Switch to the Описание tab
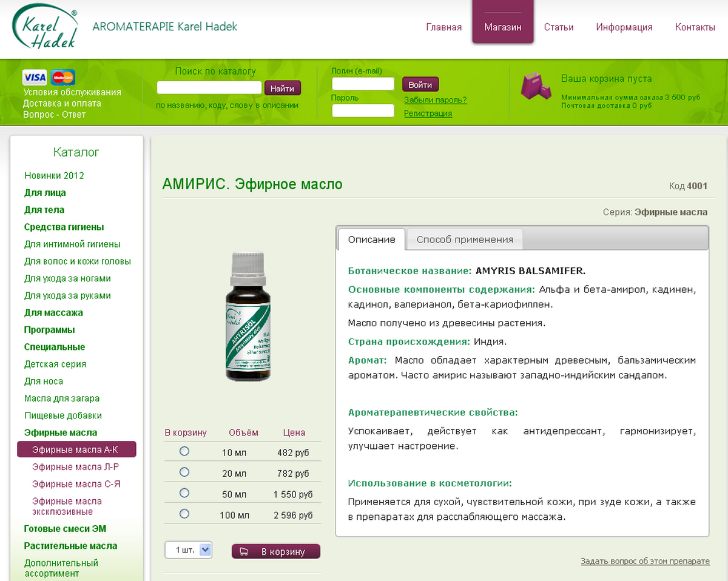 pos(372,240)
